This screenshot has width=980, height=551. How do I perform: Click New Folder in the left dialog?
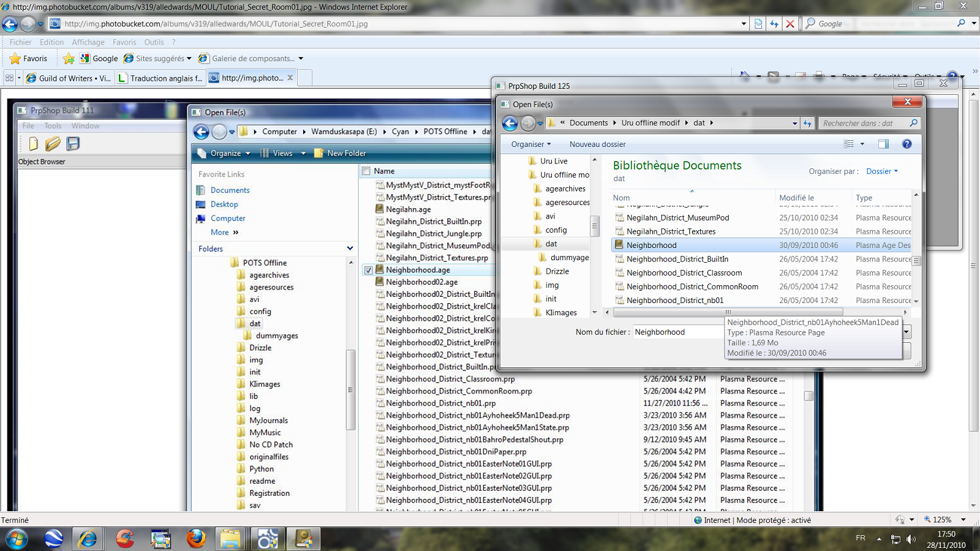click(x=340, y=153)
